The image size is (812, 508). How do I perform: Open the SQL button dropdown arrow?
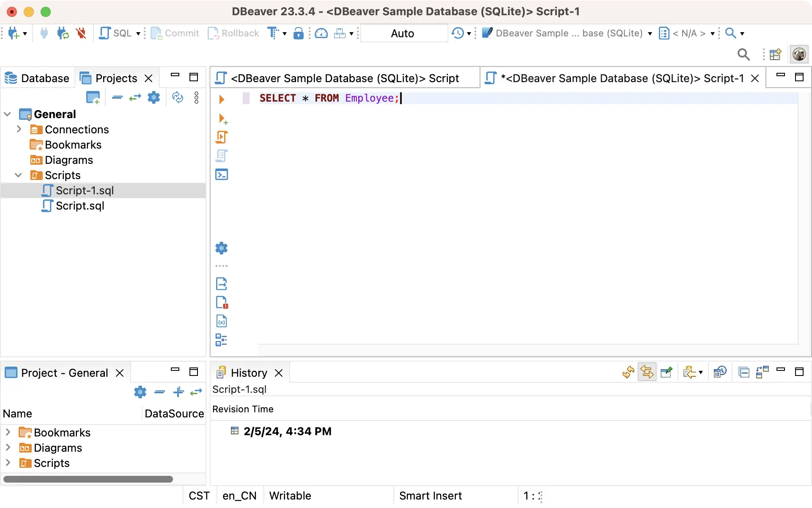coord(138,33)
